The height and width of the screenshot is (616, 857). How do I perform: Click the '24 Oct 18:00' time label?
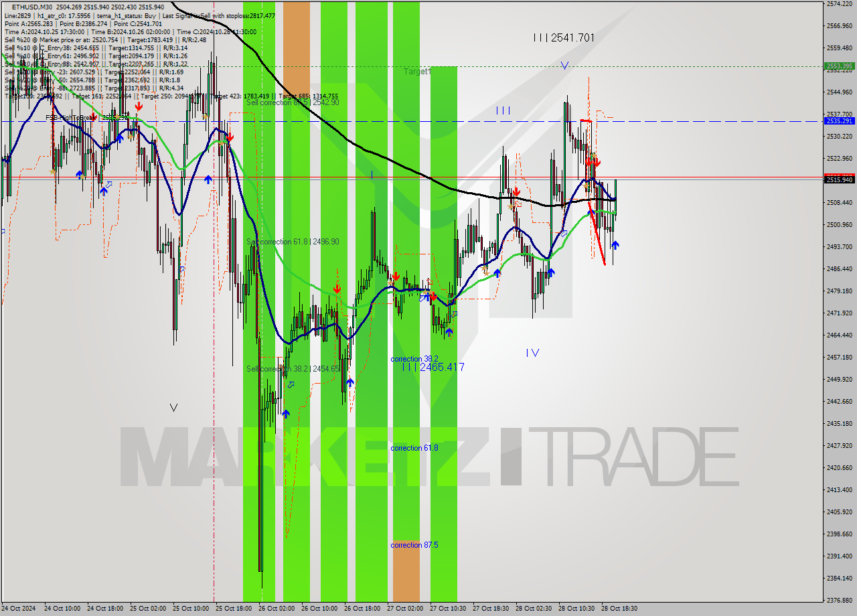tap(105, 609)
